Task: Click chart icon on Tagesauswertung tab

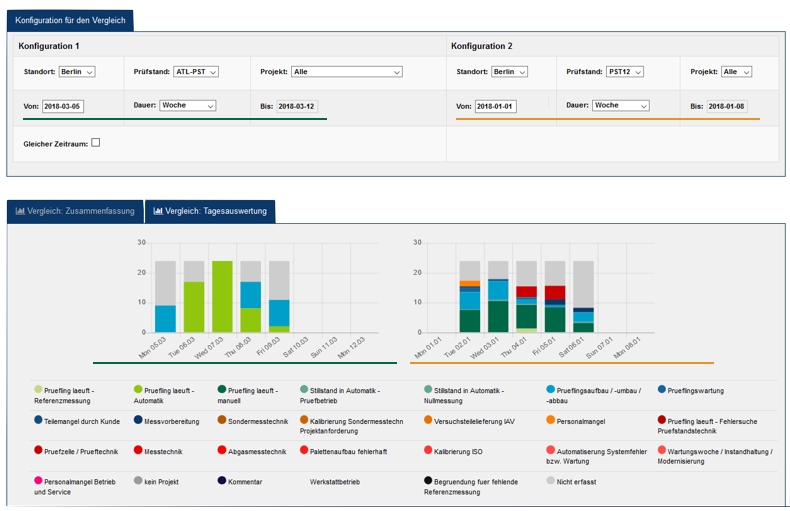Action: pos(158,211)
